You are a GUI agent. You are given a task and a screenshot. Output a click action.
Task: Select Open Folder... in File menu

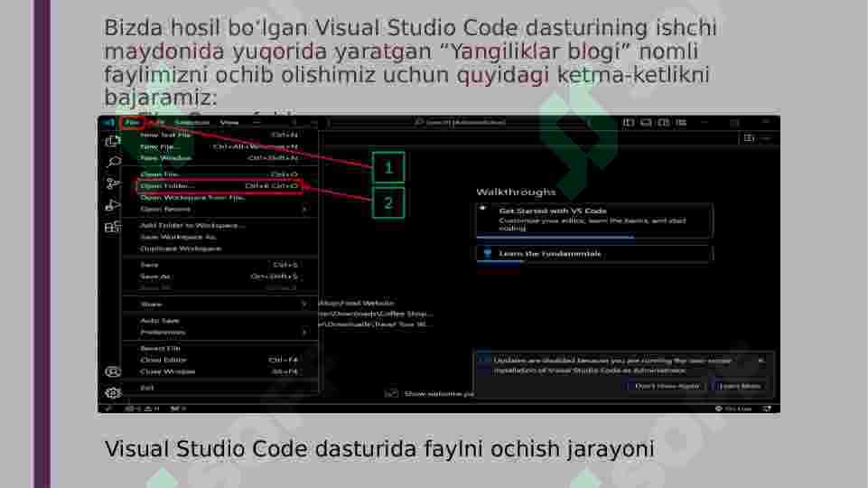[x=219, y=186]
